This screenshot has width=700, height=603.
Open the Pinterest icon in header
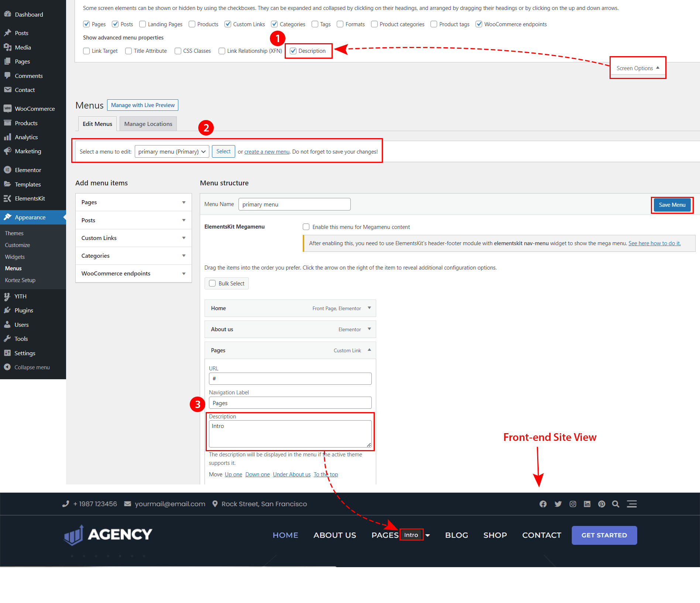601,504
